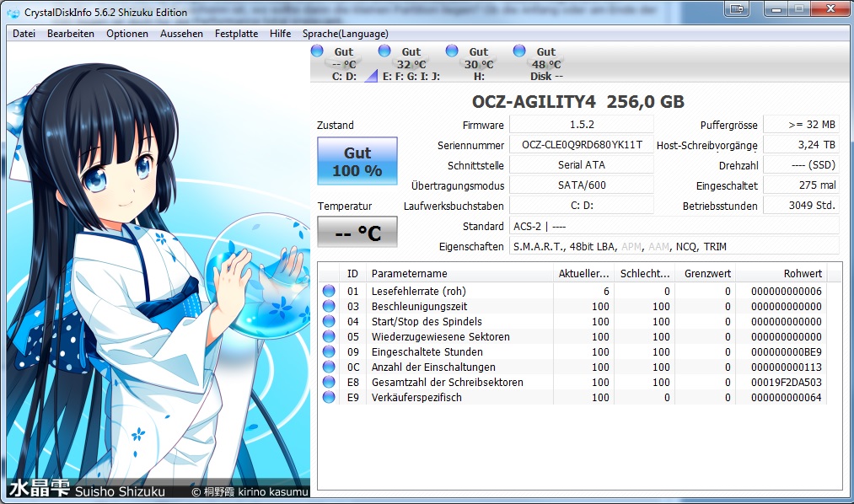The image size is (854, 504).
Task: Select the Verkäuferspezifisch parameter name
Action: [x=416, y=398]
